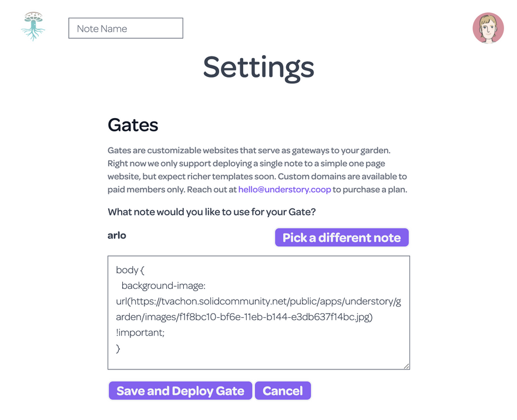
Task: Click the mushroom logo icon
Action: click(33, 27)
